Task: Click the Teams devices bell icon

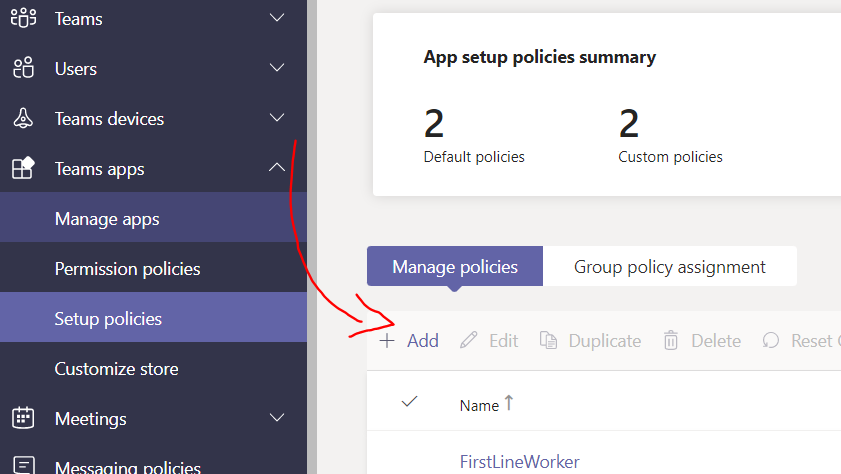Action: [23, 118]
